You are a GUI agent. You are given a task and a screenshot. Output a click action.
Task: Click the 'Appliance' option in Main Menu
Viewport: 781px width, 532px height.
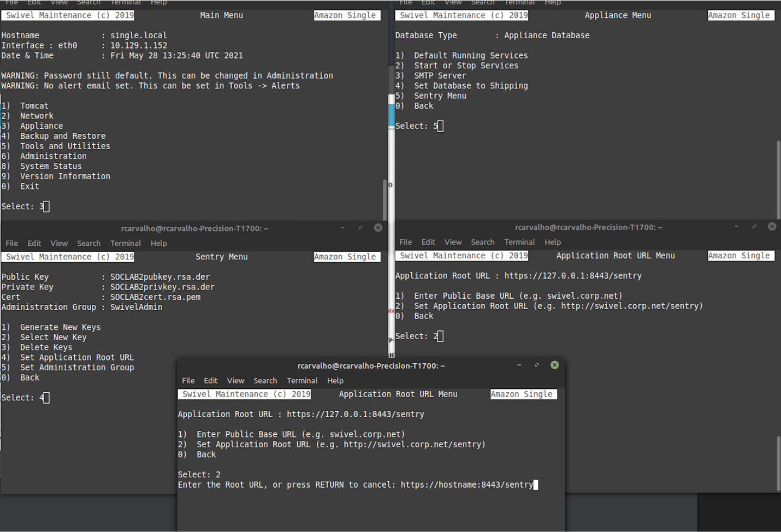42,126
